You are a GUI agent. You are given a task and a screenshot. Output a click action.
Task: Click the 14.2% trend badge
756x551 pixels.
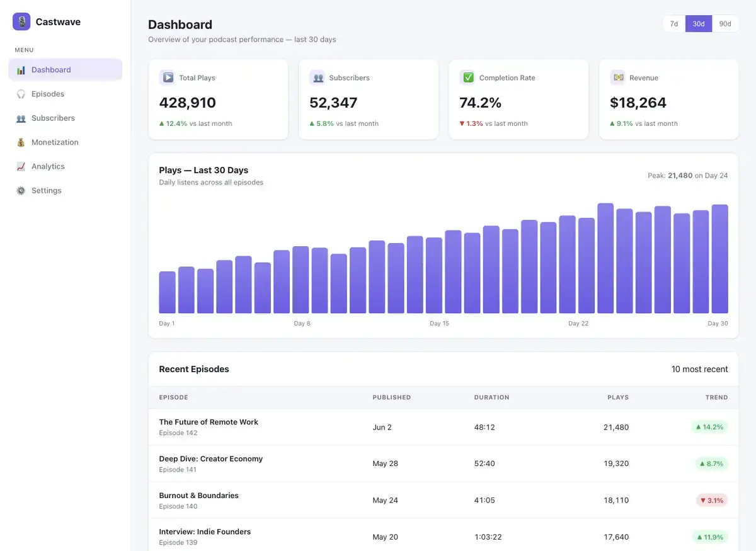coord(709,427)
